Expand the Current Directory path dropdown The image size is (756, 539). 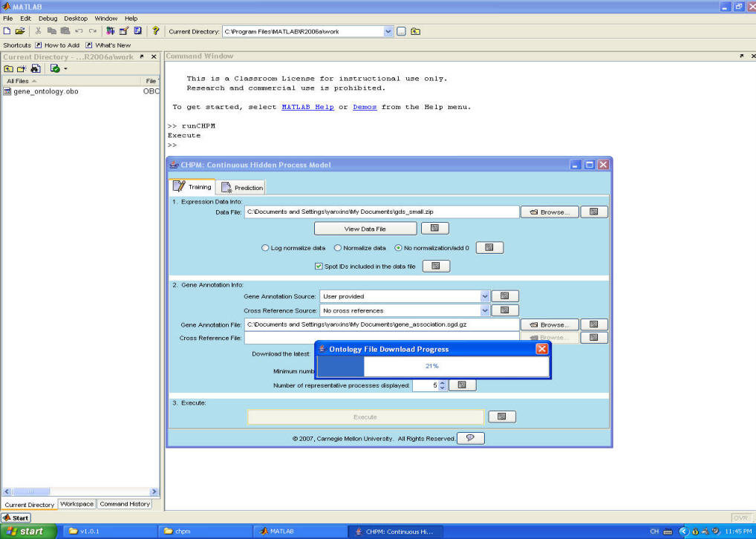coord(388,31)
